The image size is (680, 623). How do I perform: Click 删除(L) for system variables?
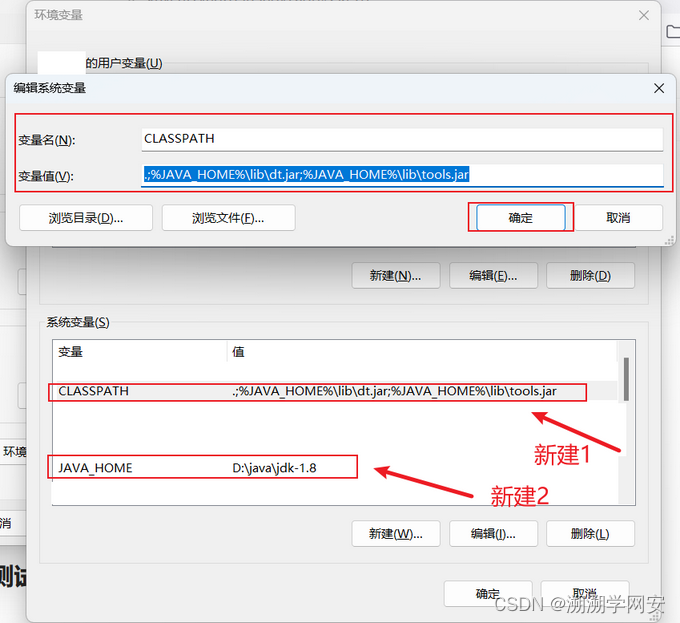tap(590, 534)
